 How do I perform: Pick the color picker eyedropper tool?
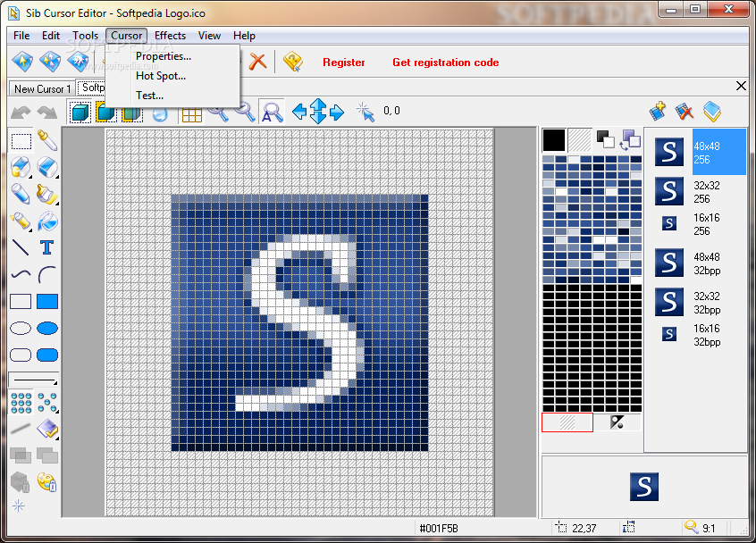[47, 141]
